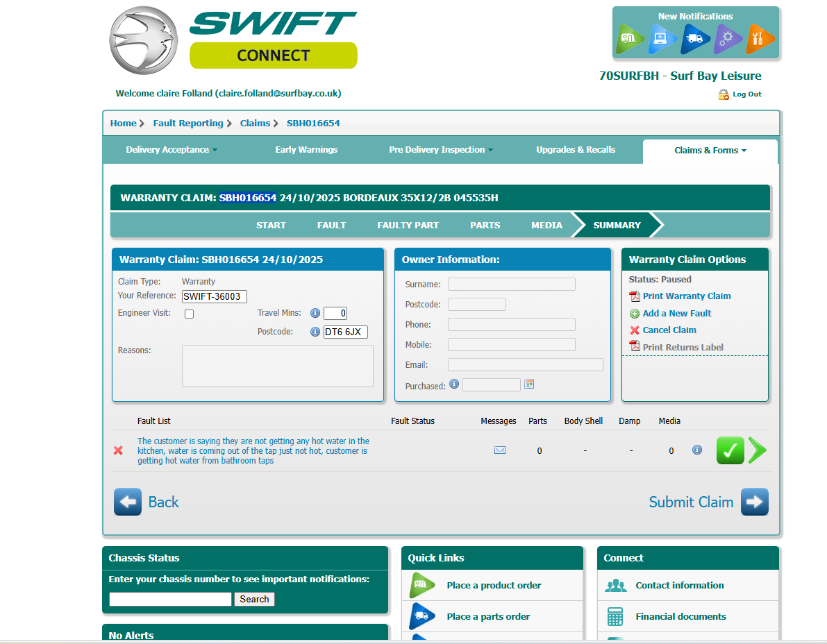The height and width of the screenshot is (644, 827).
Task: Click the Log Out link text
Action: (x=747, y=94)
